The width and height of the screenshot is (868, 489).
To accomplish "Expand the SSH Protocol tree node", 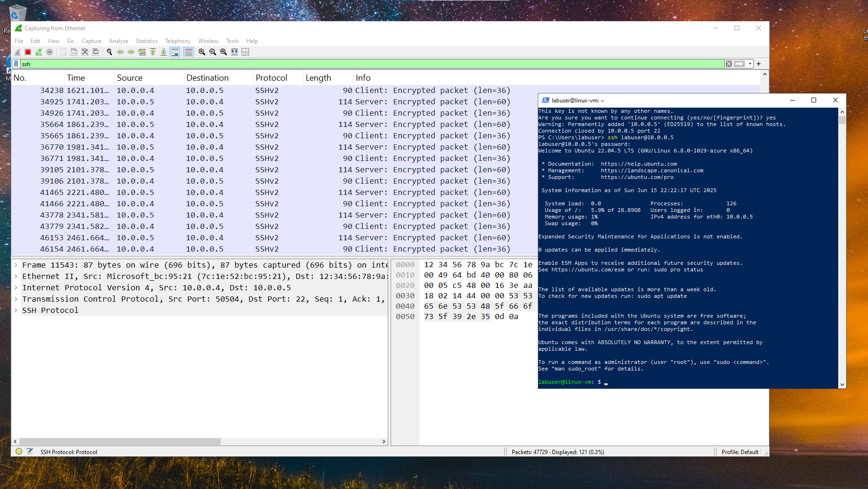I will click(16, 311).
